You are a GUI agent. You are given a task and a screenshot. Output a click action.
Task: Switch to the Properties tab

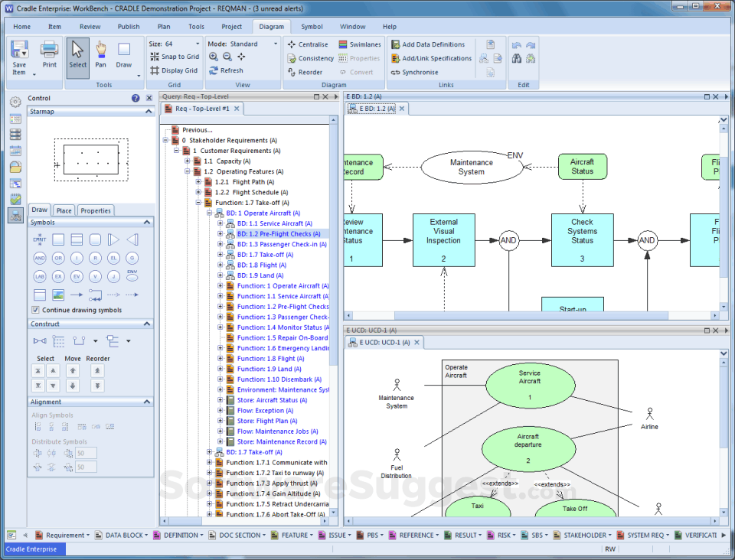[x=96, y=210]
